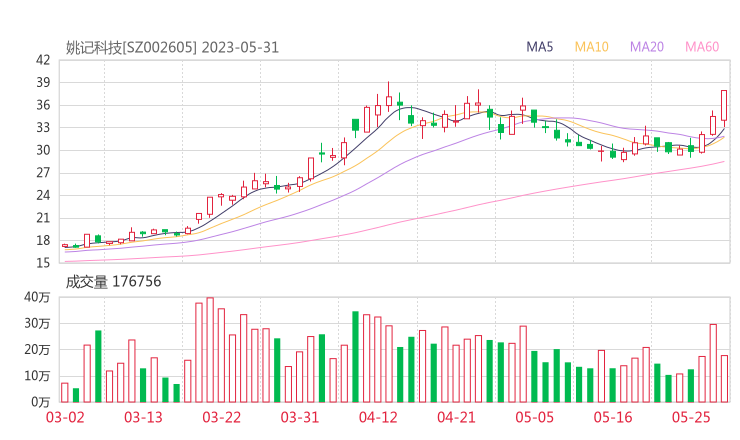Image resolution: width=740 pixels, height=440 pixels.
Task: Click the 30万 volume axis label
Action: [37, 324]
